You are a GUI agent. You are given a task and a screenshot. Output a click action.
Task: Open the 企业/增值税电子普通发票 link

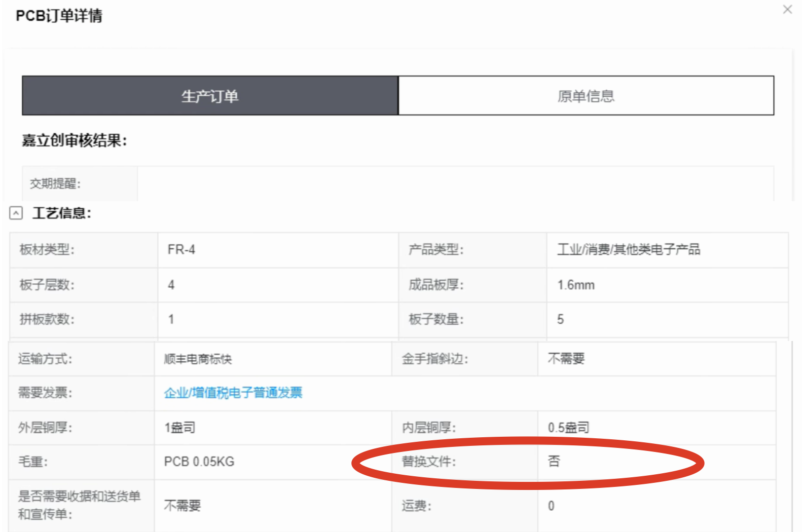coord(233,393)
